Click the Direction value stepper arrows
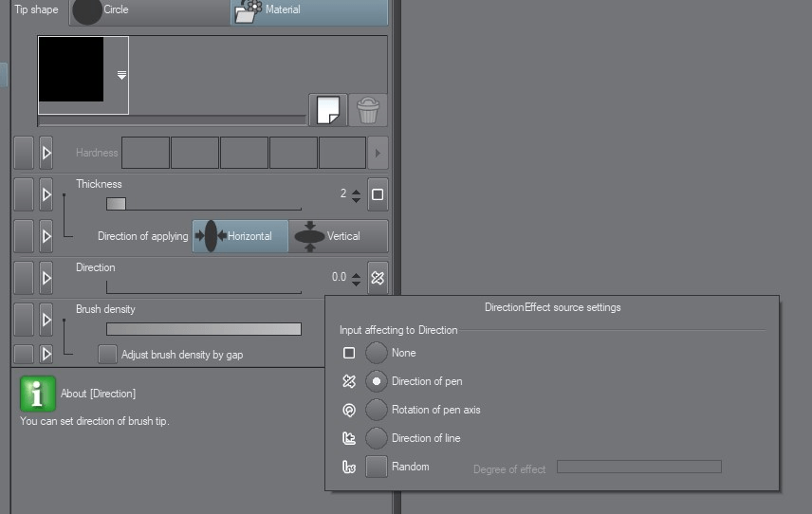The image size is (812, 514). coord(356,278)
